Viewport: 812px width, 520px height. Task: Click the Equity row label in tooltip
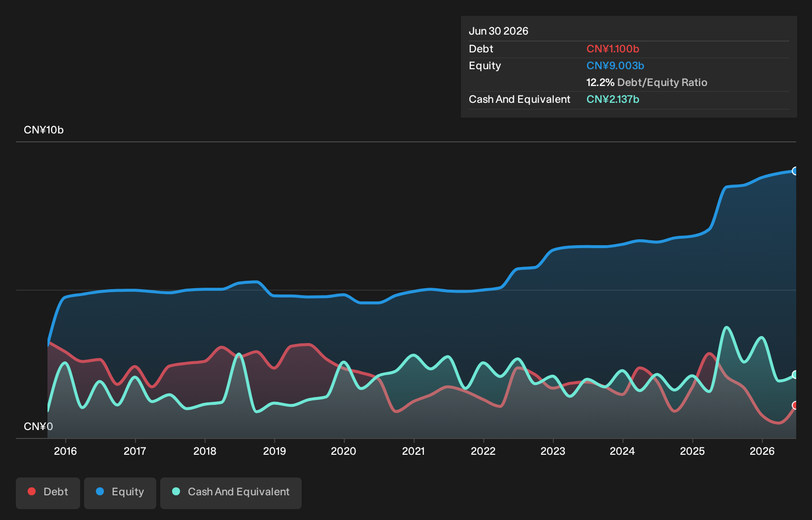[485, 66]
